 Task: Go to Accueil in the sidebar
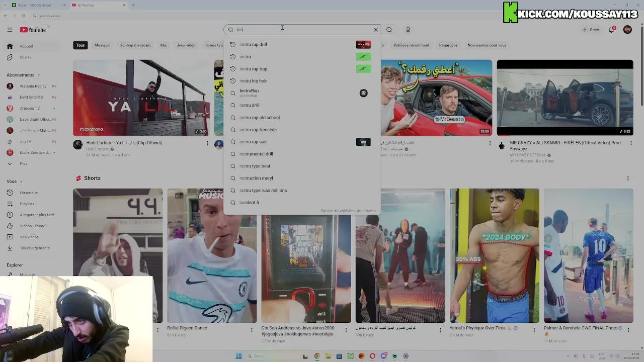33,46
